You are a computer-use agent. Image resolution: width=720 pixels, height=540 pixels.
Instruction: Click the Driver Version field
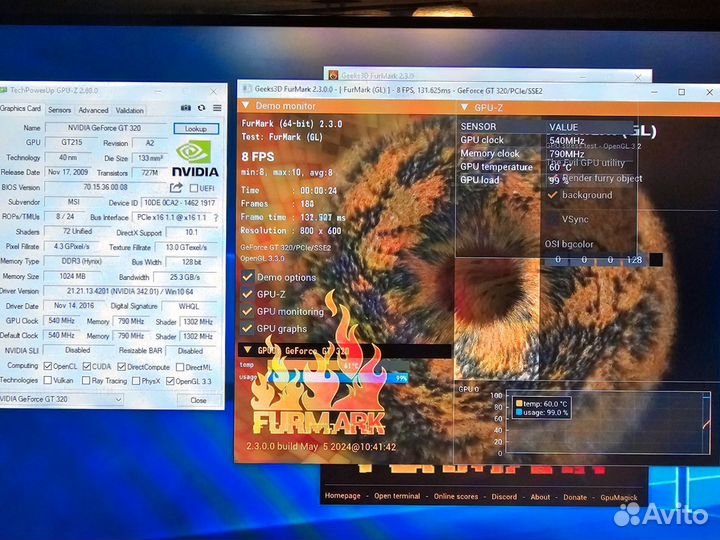[x=130, y=291]
